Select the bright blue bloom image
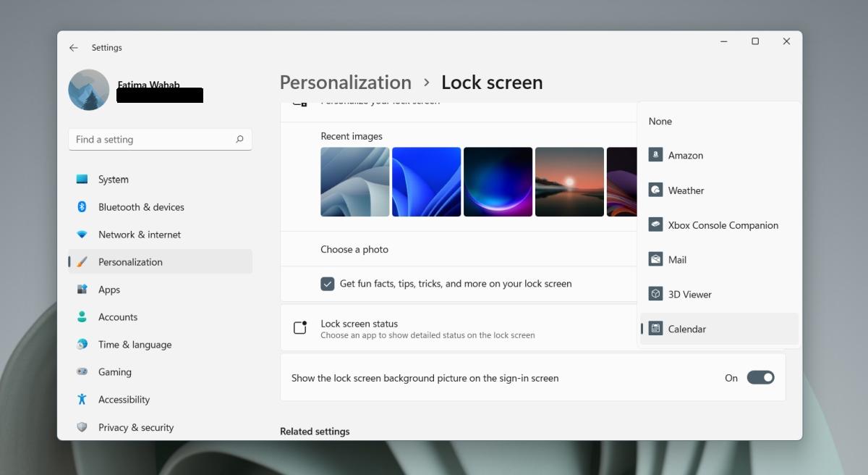The height and width of the screenshot is (475, 868). [x=426, y=182]
